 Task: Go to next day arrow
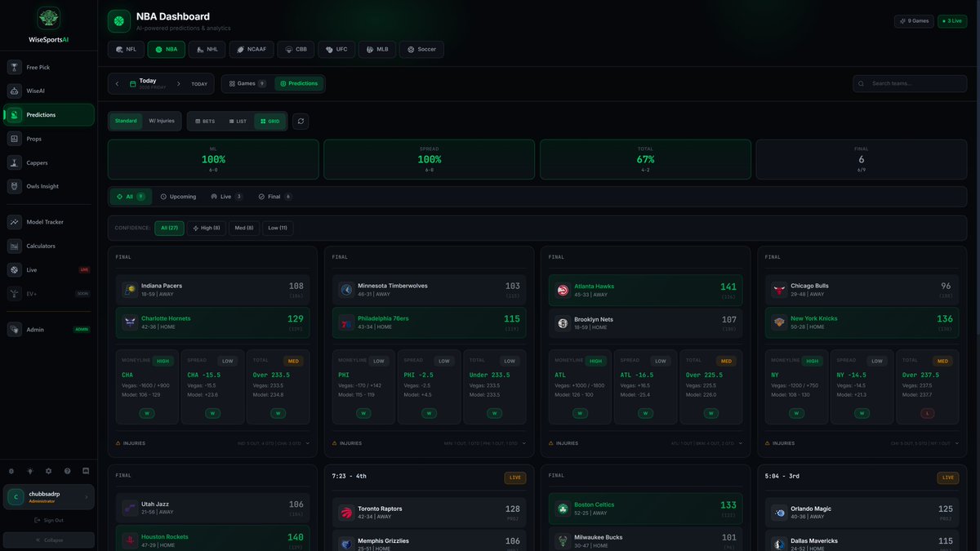click(x=178, y=83)
